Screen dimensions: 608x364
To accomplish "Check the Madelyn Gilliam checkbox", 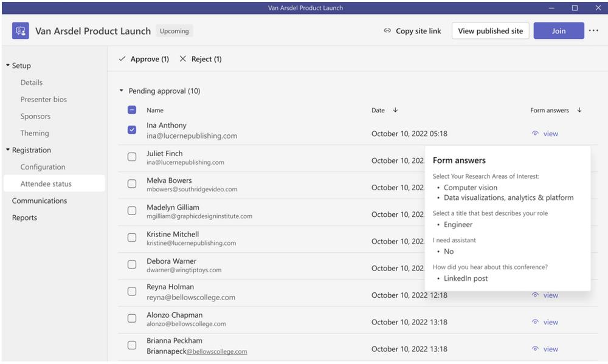I will pyautogui.click(x=132, y=210).
